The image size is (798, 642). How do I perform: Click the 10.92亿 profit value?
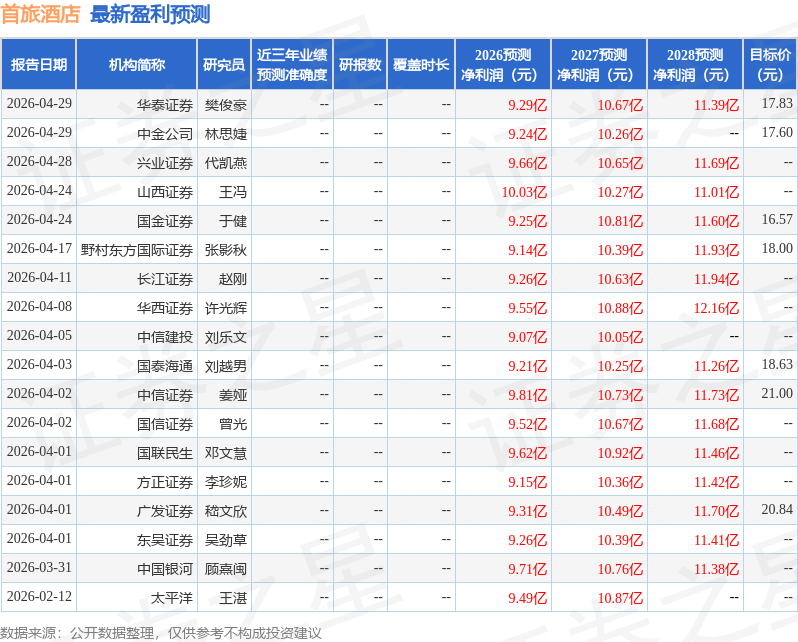[x=620, y=453]
